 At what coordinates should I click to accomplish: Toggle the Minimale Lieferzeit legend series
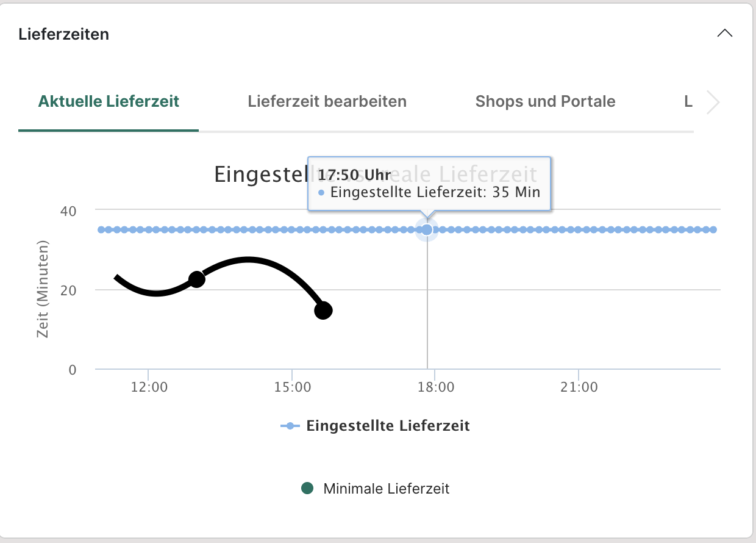[387, 489]
